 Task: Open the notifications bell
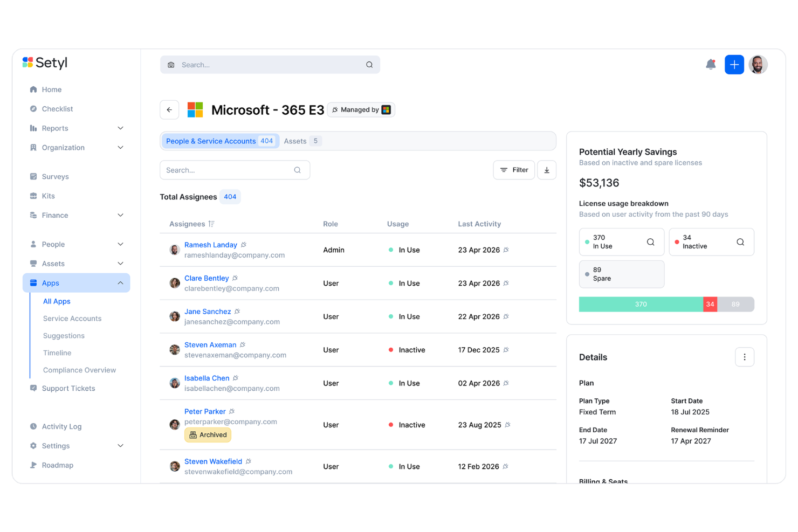pyautogui.click(x=711, y=65)
